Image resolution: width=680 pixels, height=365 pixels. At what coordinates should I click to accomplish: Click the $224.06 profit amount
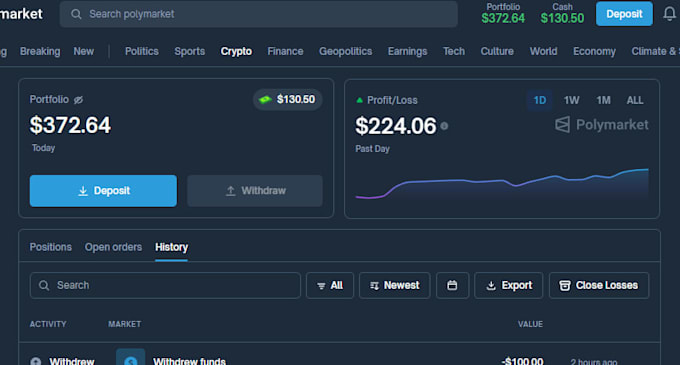point(396,126)
